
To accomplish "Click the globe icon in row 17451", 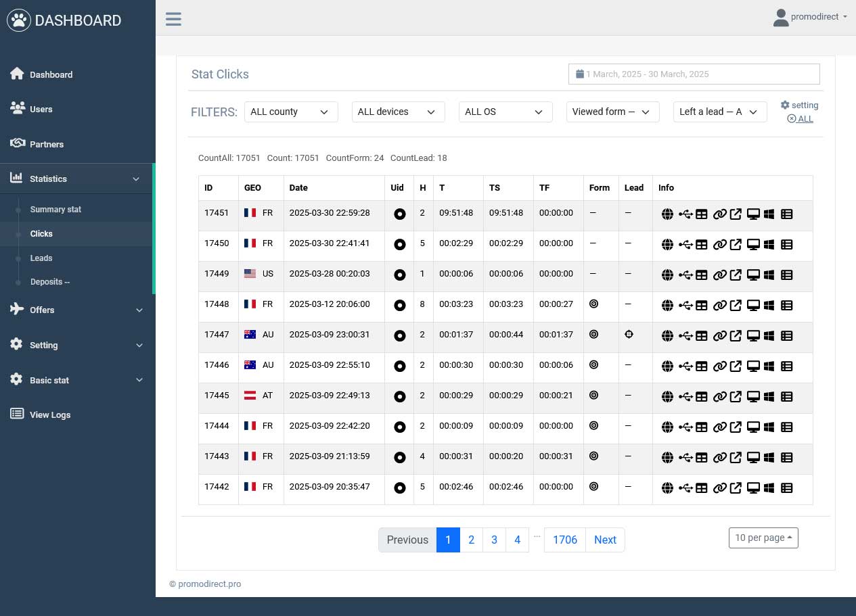I will [667, 214].
